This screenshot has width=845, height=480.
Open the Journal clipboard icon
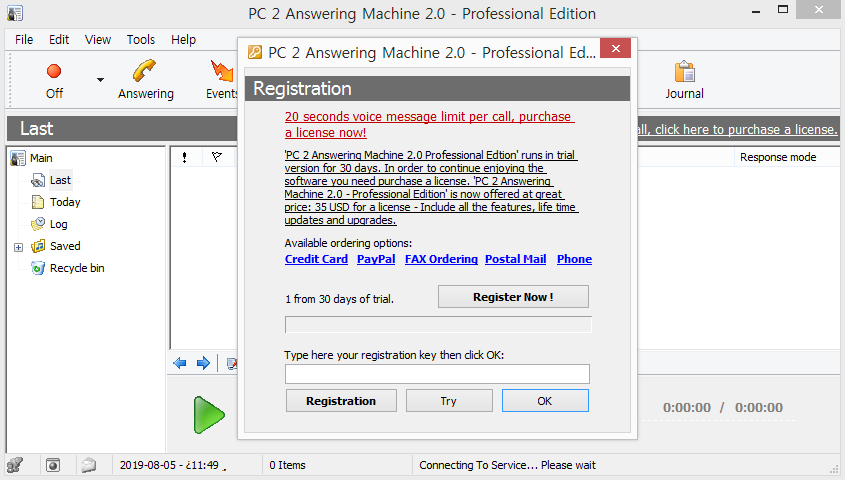click(x=684, y=71)
